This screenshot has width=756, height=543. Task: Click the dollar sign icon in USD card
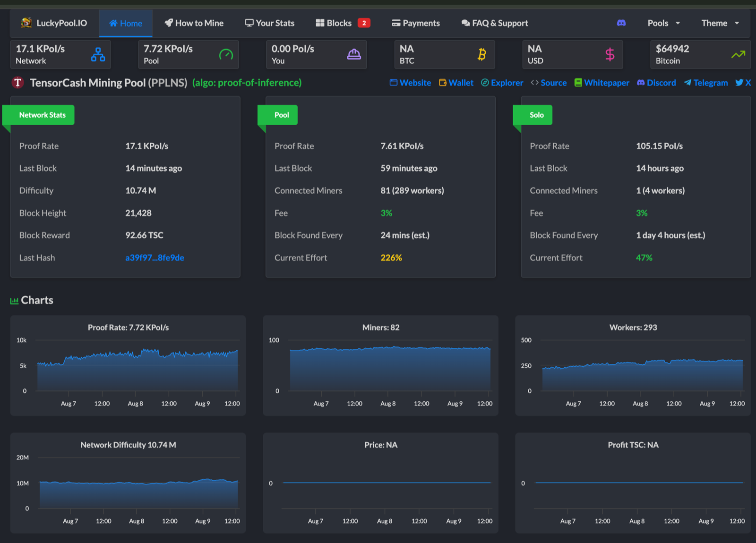tap(610, 54)
